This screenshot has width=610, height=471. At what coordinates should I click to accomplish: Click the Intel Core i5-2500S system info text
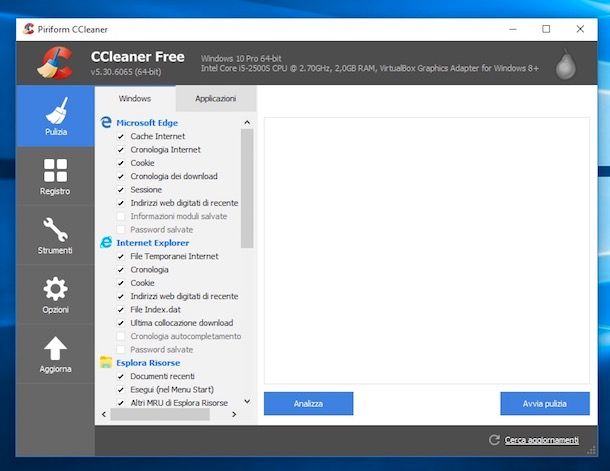[370, 68]
